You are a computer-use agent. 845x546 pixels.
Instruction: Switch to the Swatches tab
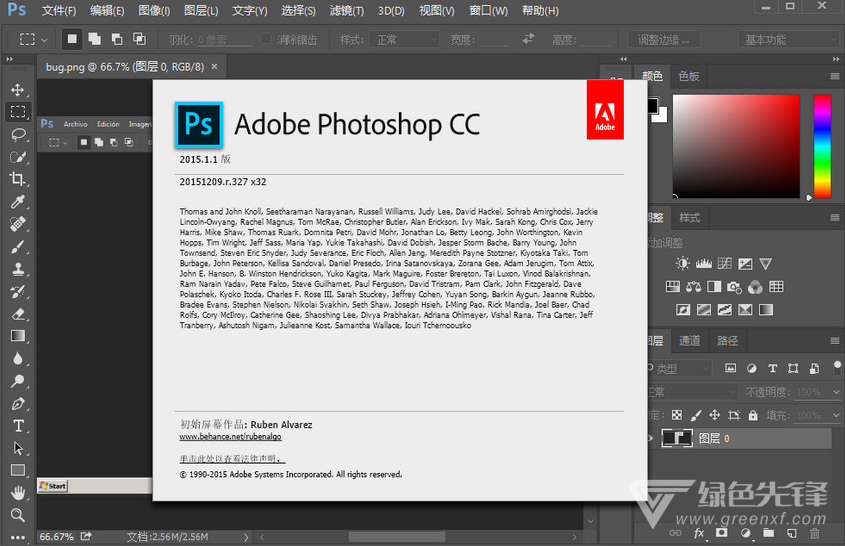click(x=689, y=77)
